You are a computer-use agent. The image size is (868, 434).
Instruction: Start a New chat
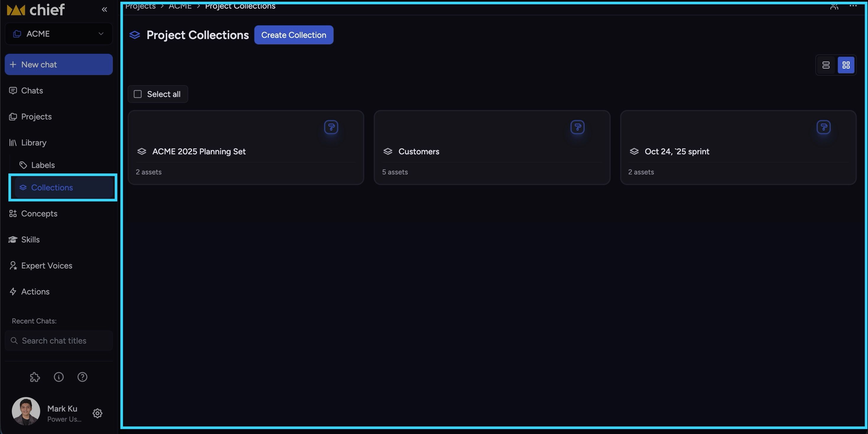58,64
